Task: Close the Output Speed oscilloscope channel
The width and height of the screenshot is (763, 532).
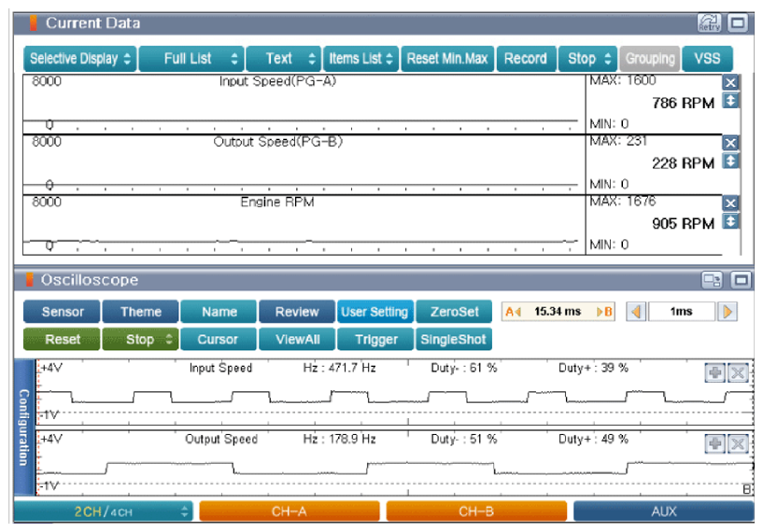Action: [738, 443]
